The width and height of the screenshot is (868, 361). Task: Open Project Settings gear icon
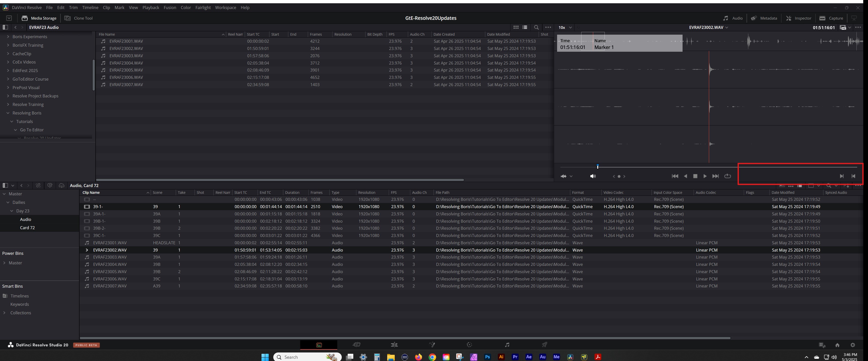point(853,345)
